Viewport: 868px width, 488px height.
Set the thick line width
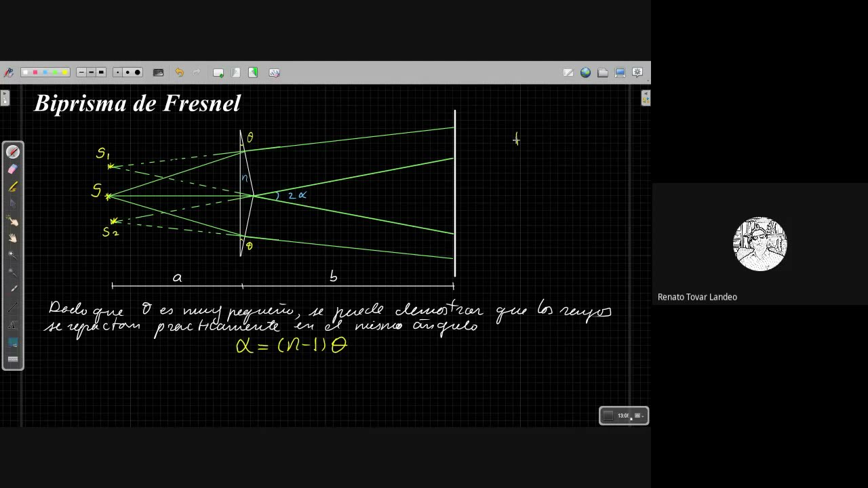[x=101, y=73]
